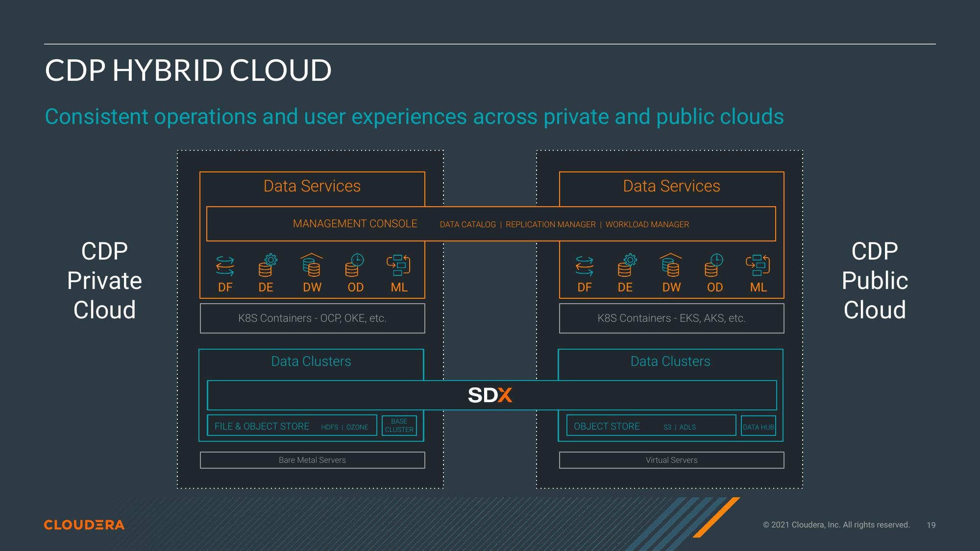
Task: Click the DATA HUB box
Action: [759, 425]
